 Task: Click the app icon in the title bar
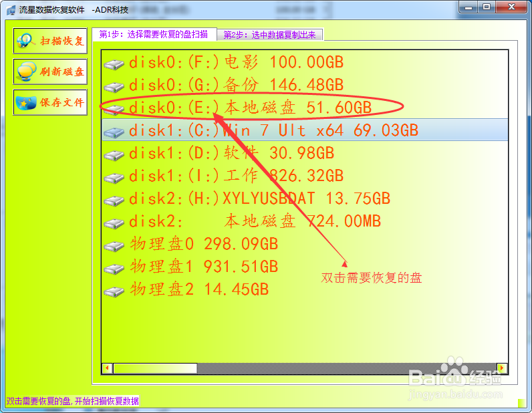tap(11, 10)
